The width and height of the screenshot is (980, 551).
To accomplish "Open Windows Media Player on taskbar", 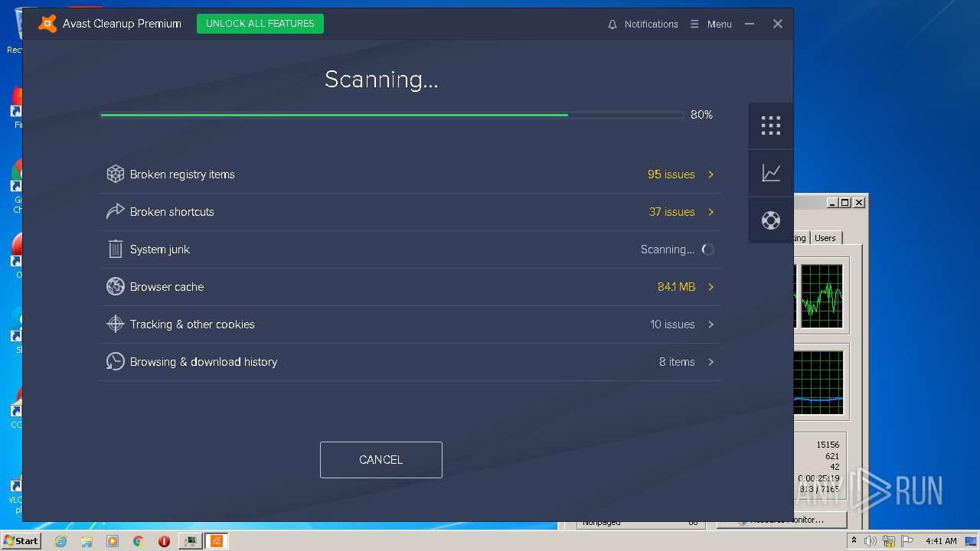I will pos(113,541).
